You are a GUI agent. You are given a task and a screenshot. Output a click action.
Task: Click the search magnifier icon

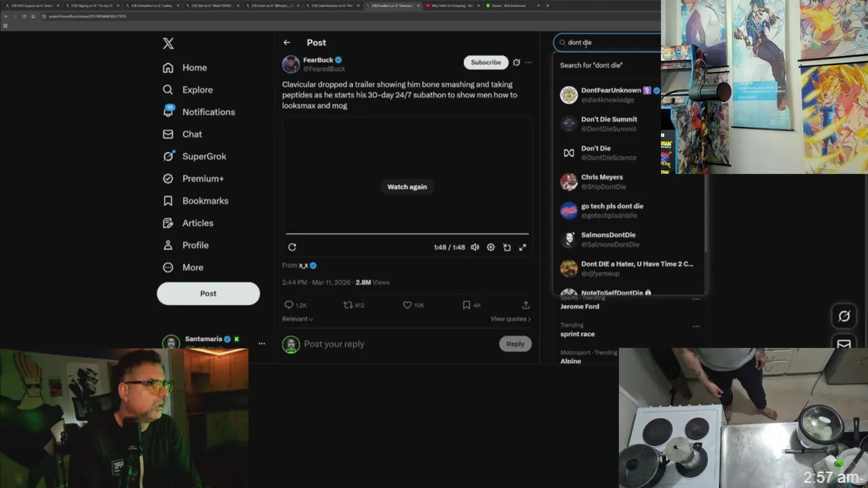(x=562, y=43)
